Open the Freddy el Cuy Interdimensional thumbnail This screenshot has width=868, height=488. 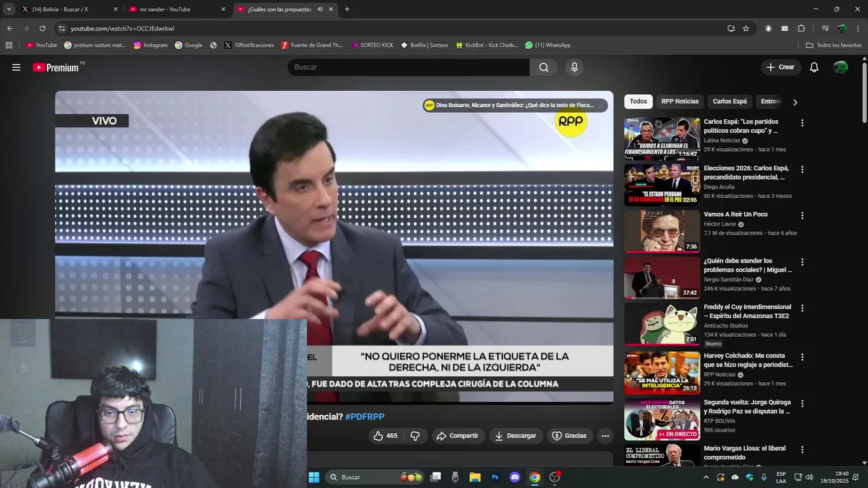(x=662, y=324)
